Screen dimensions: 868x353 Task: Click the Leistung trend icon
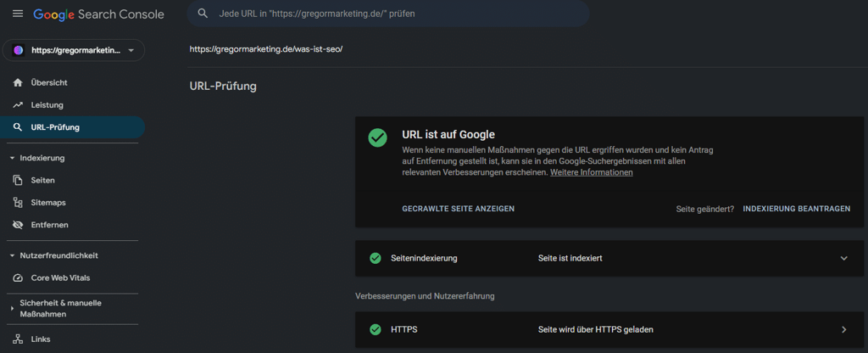18,104
